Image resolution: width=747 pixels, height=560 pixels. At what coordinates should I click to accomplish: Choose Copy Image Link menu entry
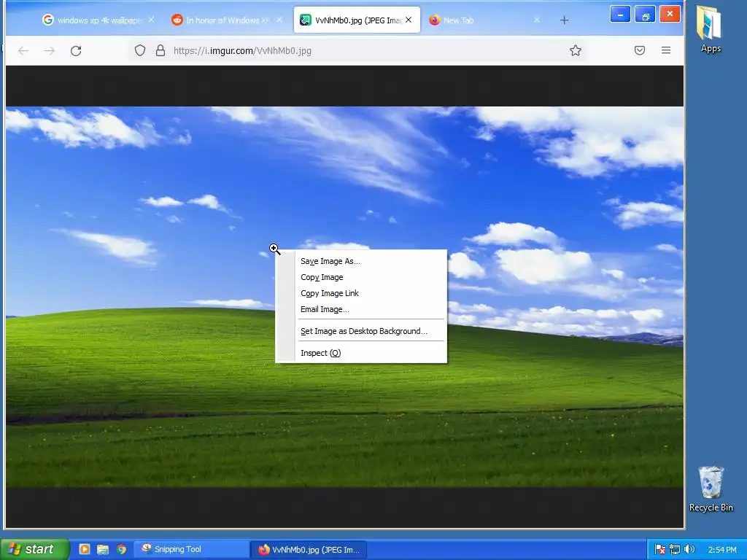(x=361, y=293)
